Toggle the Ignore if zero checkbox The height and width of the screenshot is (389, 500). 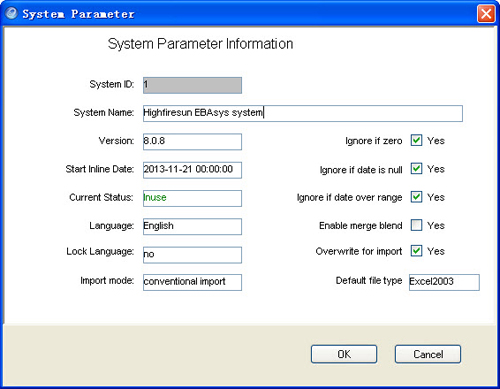[x=416, y=140]
